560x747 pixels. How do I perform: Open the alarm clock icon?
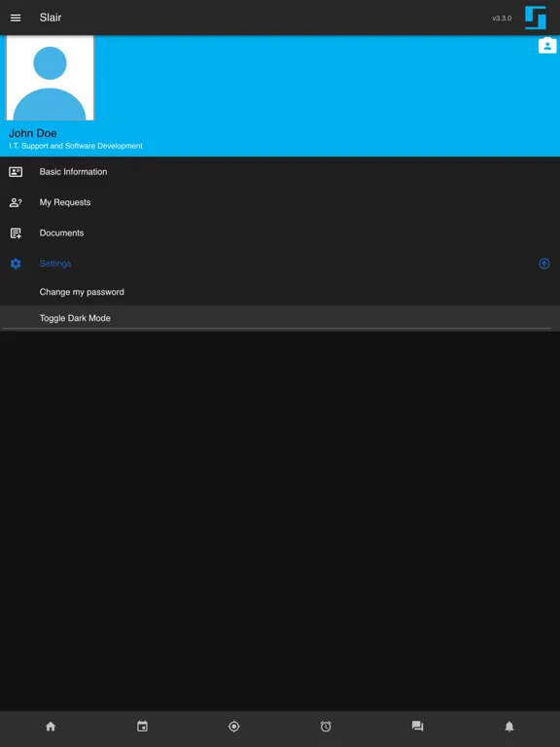click(x=326, y=726)
